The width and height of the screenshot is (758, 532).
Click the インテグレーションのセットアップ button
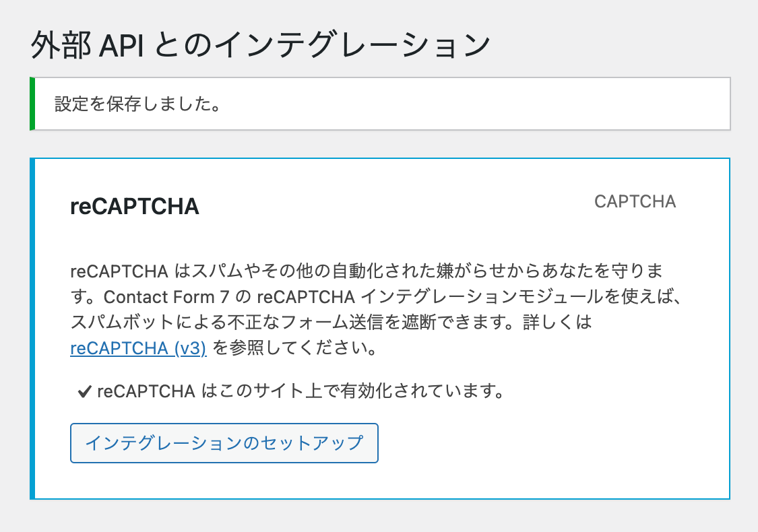coord(224,443)
